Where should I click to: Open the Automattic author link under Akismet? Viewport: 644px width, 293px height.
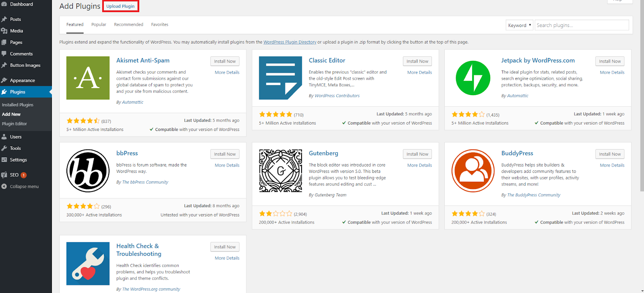[x=133, y=102]
